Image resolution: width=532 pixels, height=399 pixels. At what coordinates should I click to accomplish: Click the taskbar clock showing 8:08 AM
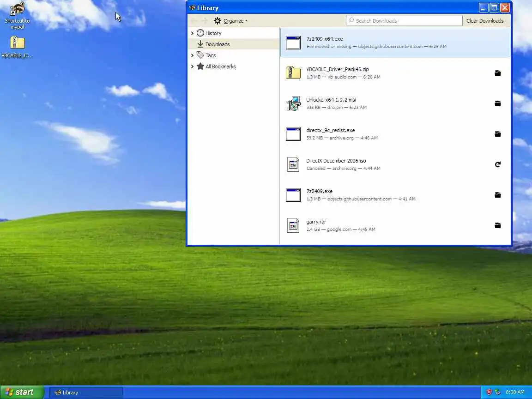click(515, 392)
